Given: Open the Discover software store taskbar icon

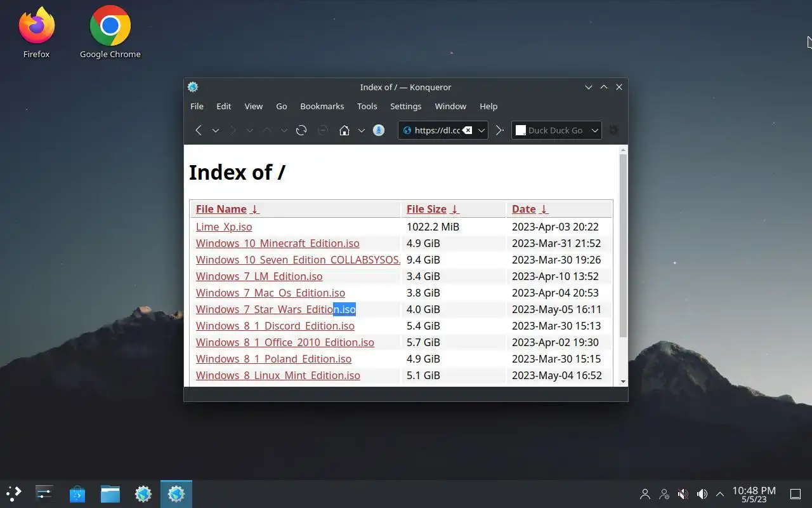Looking at the screenshot, I should [77, 493].
